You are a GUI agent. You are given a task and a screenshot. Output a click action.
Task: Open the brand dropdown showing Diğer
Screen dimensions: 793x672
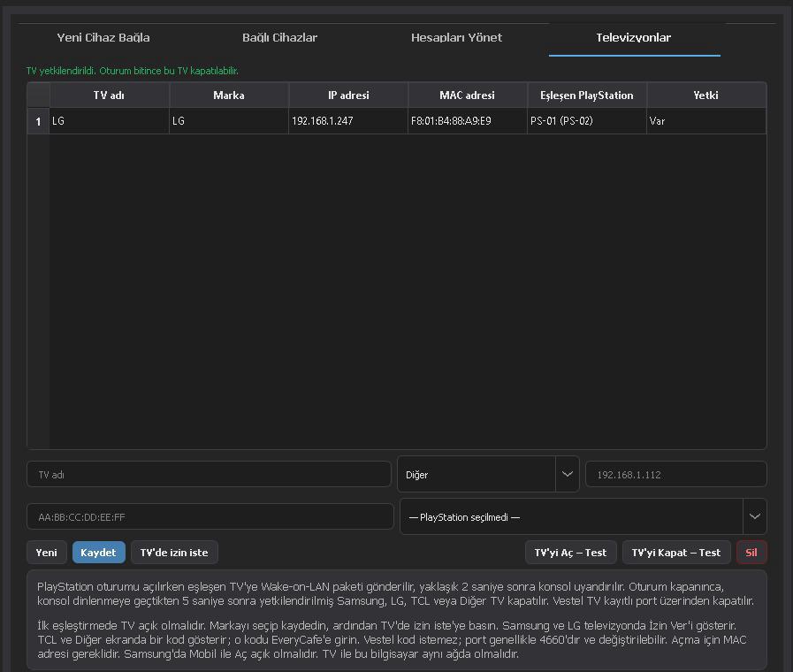click(488, 474)
